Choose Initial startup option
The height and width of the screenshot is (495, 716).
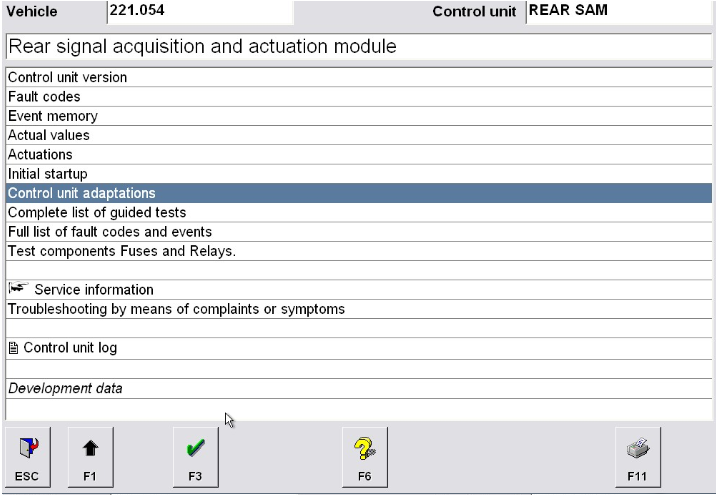(47, 174)
